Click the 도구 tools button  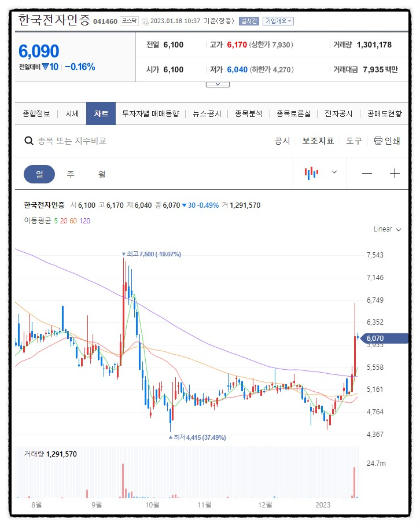[x=354, y=141]
